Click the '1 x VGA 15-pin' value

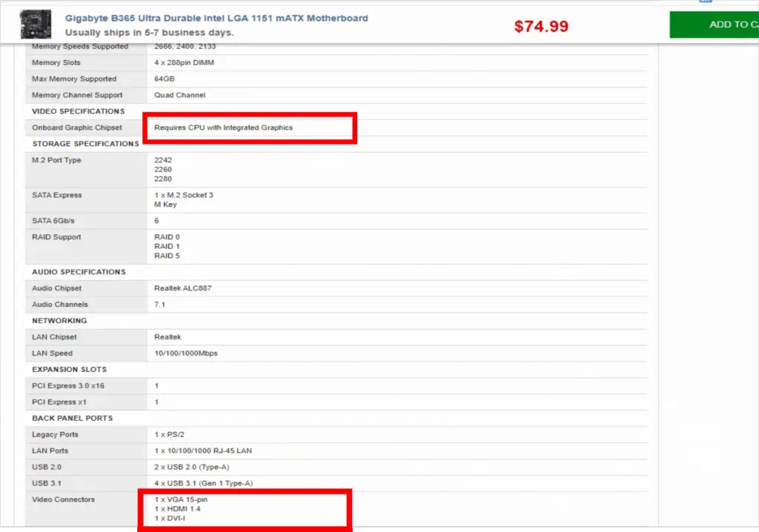181,499
